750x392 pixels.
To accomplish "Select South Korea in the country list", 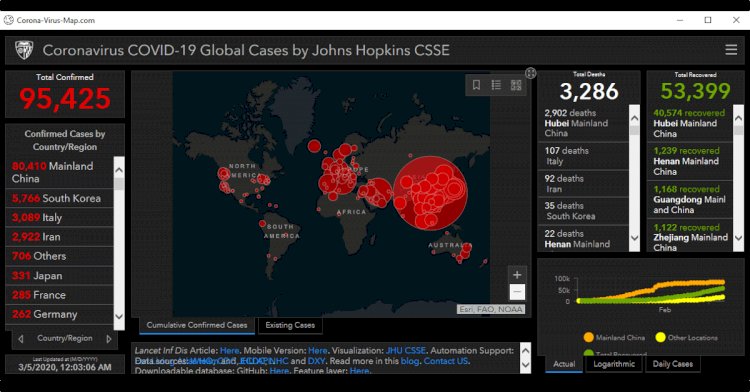I will point(59,198).
